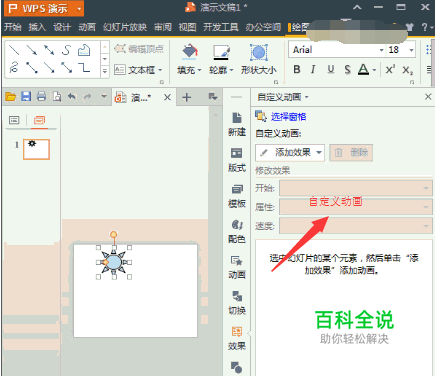Open the Start (开始) menu tab
This screenshot has height=376, width=435.
[13, 27]
